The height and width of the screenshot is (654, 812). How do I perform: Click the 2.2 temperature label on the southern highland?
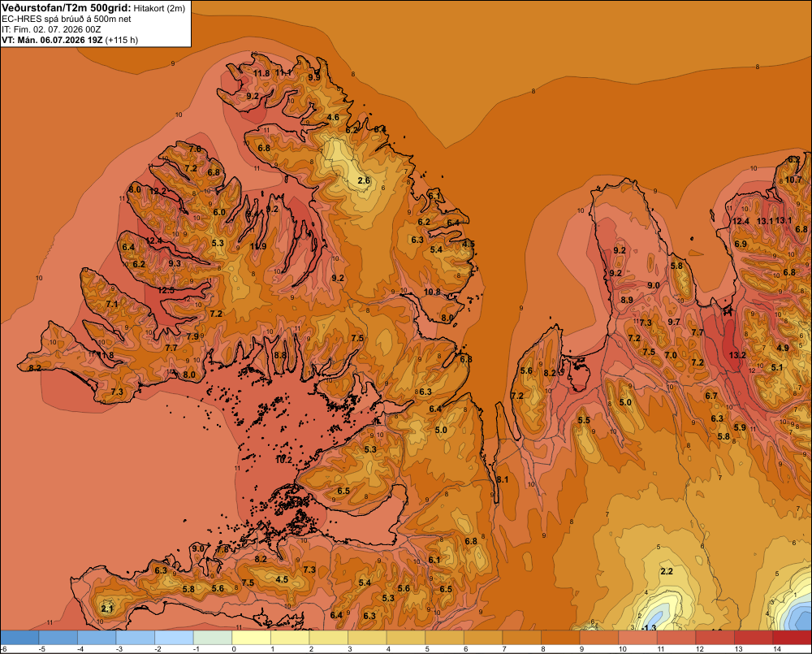(667, 571)
